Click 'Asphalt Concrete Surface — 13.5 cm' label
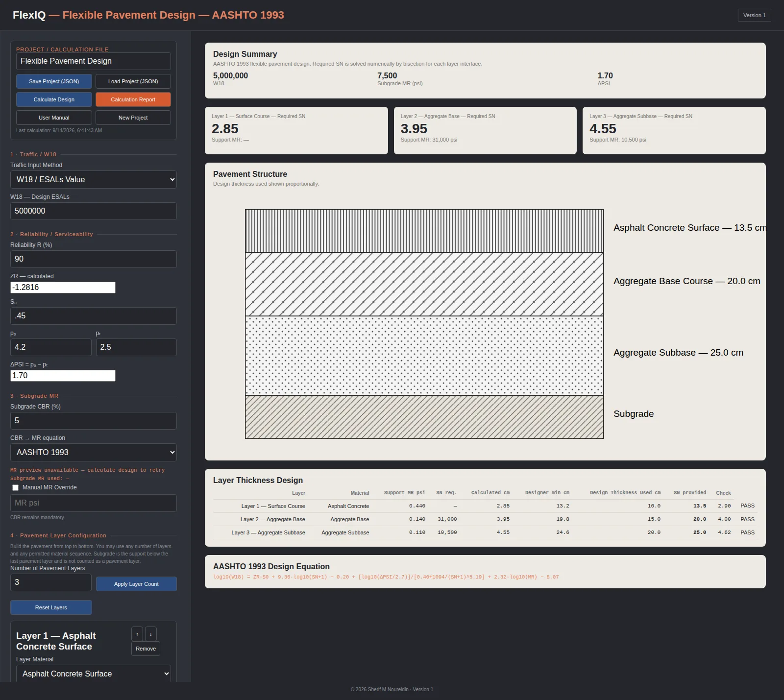 (689, 228)
